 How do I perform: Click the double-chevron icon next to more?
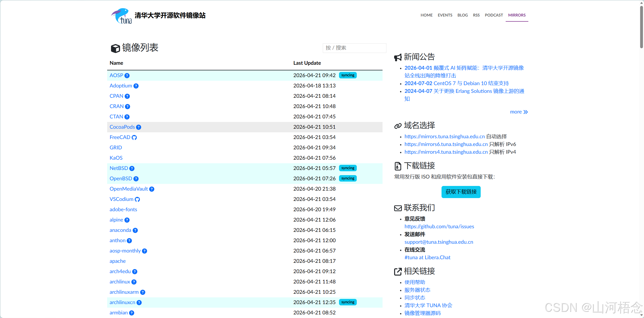pyautogui.click(x=526, y=112)
